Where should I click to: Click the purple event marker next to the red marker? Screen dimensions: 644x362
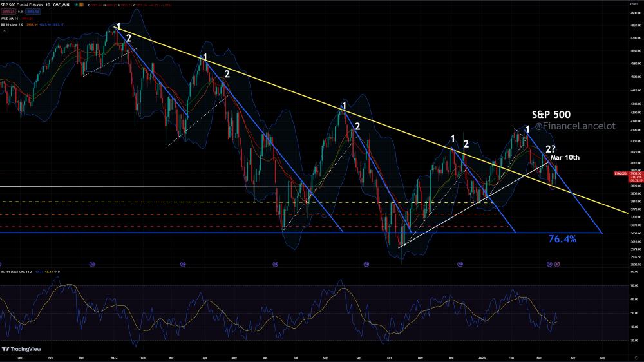(x=549, y=264)
